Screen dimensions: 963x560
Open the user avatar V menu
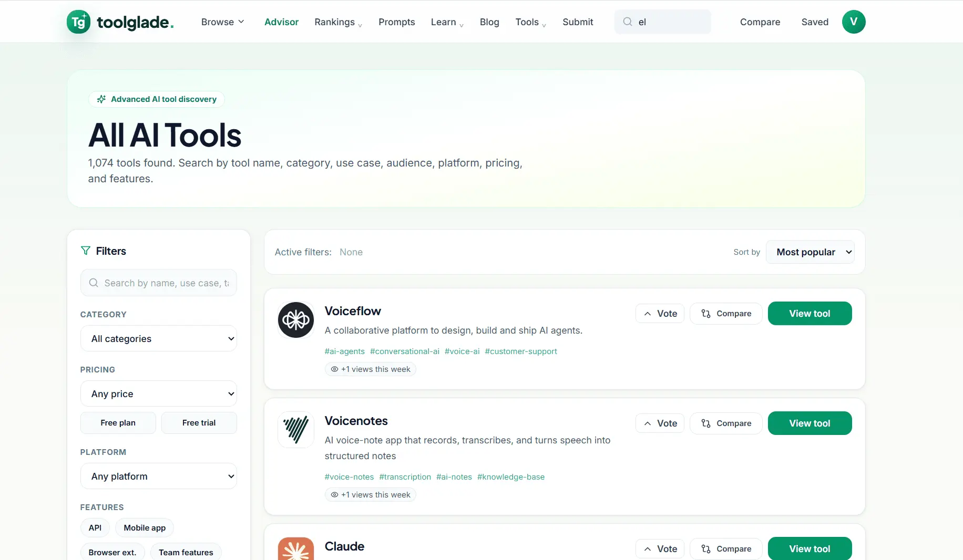pos(854,22)
